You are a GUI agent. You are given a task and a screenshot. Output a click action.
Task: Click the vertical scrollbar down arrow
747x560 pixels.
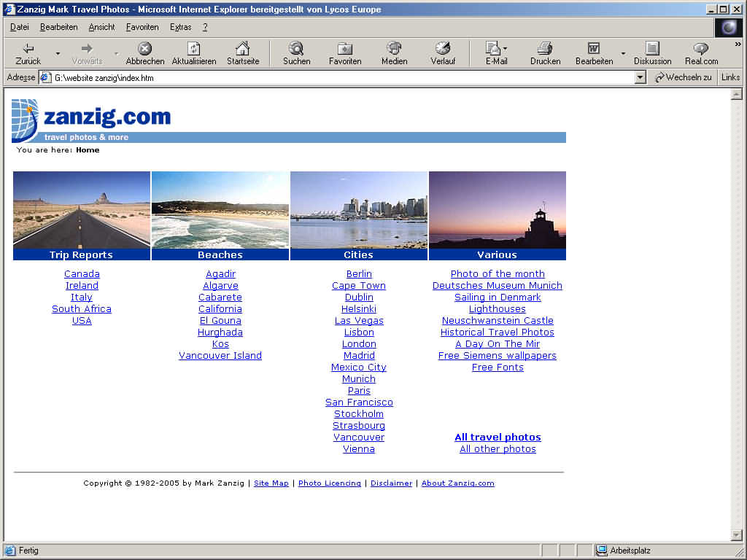(x=736, y=535)
